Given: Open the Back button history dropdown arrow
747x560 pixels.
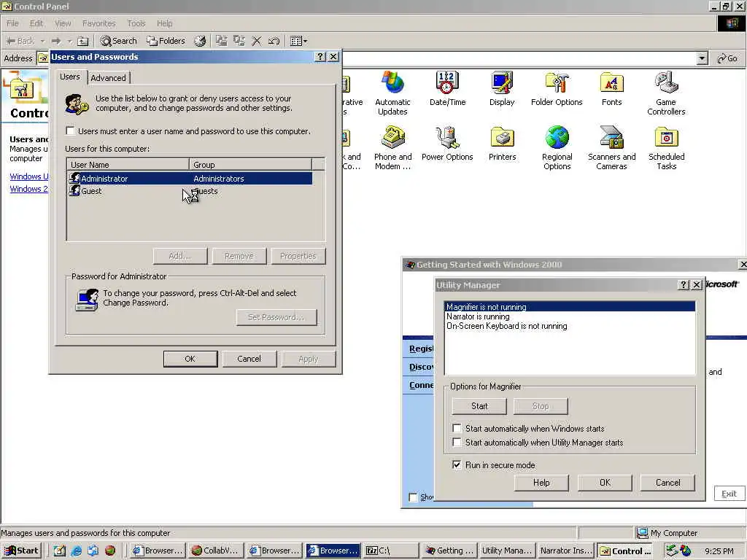Looking at the screenshot, I should click(42, 41).
